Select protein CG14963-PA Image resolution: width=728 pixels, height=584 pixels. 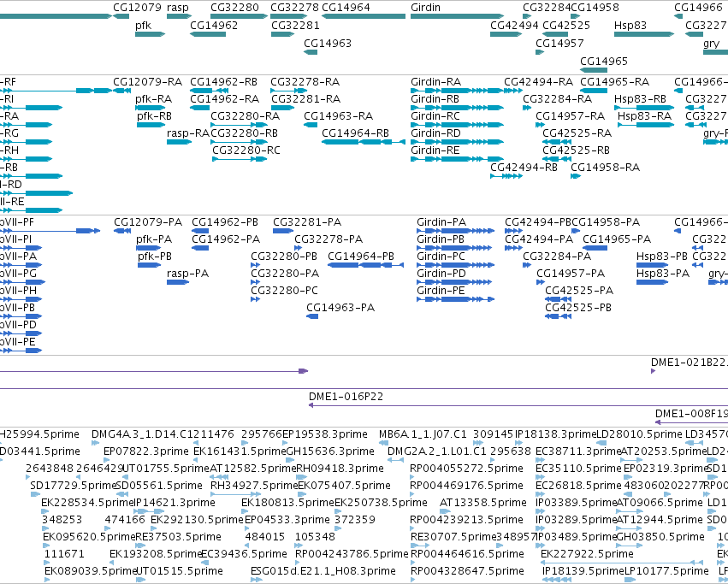click(x=312, y=316)
